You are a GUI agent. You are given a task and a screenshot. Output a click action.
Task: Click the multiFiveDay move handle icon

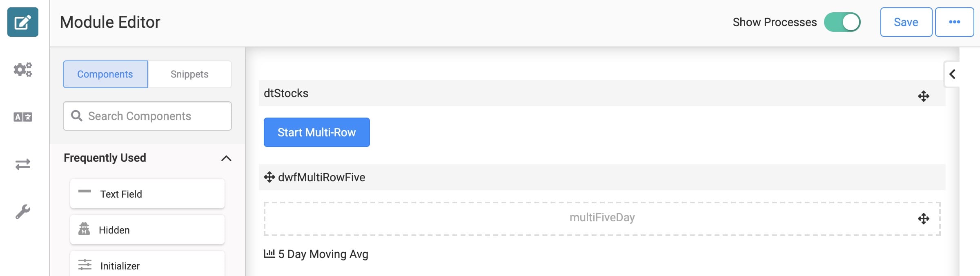click(923, 219)
